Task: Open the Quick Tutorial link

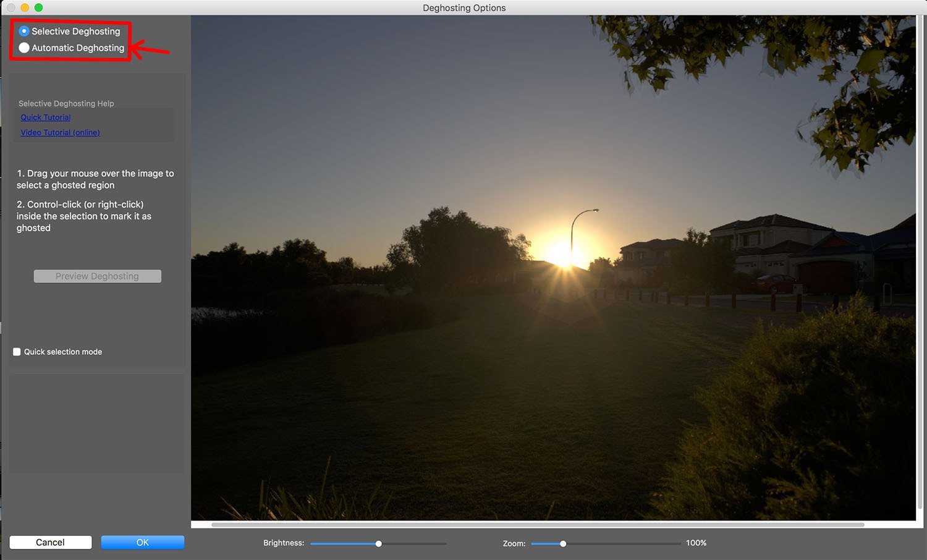Action: (45, 117)
